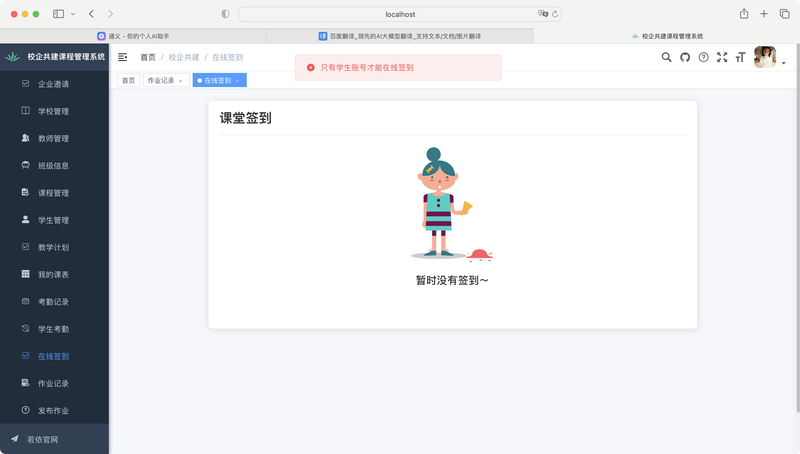Click the 学生管理 user icon

click(26, 219)
